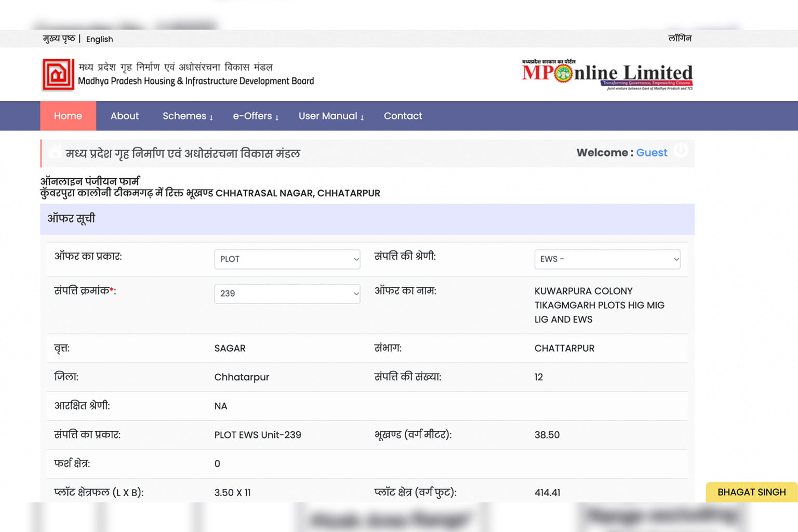This screenshot has height=532, width=798.
Task: Open the EWS property category dropdown
Action: tap(607, 259)
